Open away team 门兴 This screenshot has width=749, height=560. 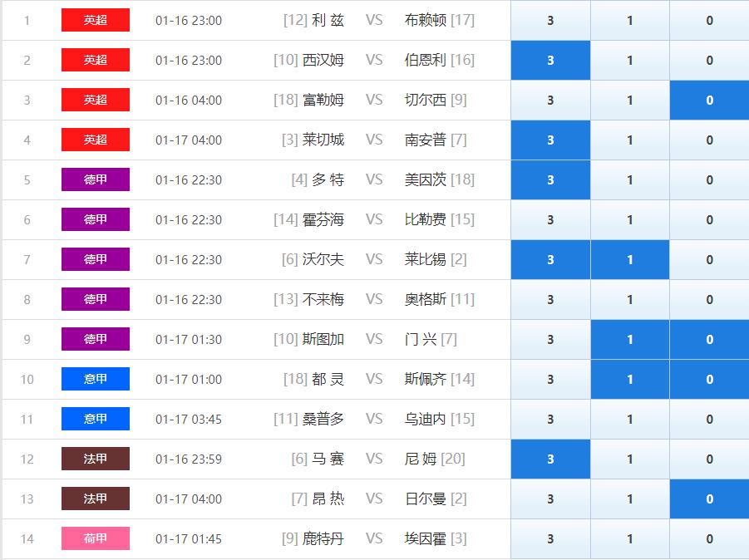click(421, 339)
